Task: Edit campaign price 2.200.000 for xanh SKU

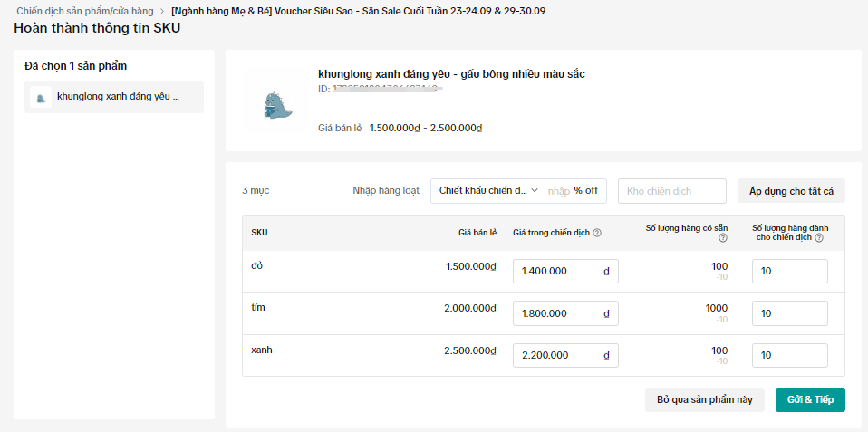Action: [x=556, y=356]
